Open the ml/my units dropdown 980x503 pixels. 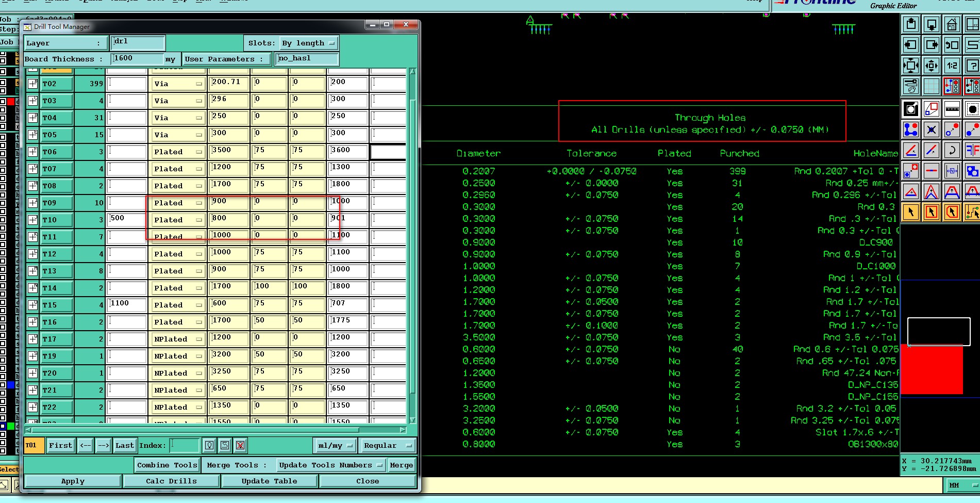pos(335,445)
